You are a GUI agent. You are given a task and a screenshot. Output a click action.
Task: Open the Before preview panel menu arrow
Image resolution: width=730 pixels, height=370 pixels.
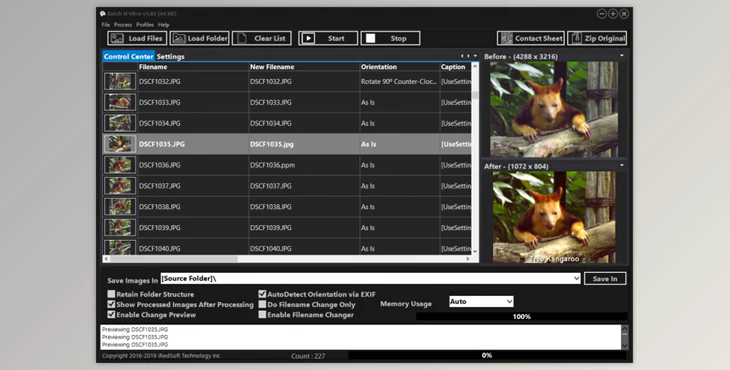point(622,56)
